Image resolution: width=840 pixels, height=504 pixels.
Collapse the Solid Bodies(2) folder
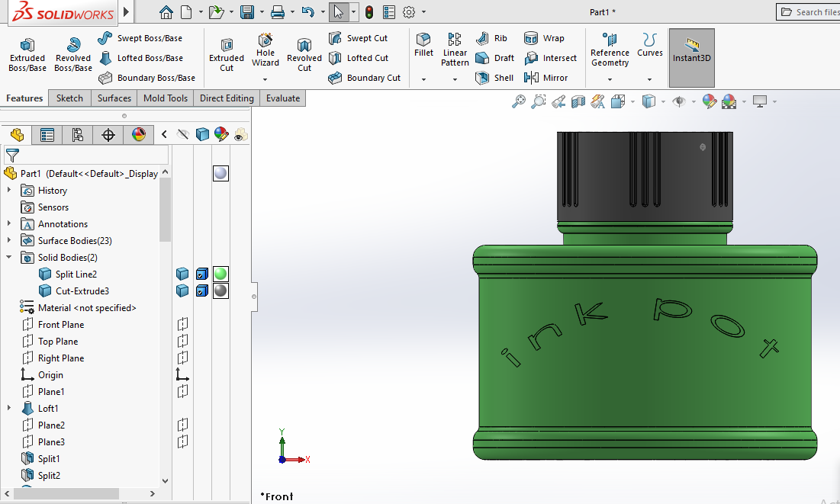[x=9, y=257]
